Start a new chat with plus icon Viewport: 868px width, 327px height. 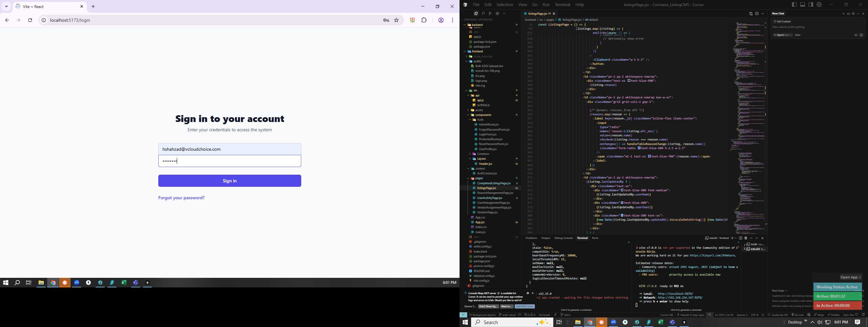843,14
